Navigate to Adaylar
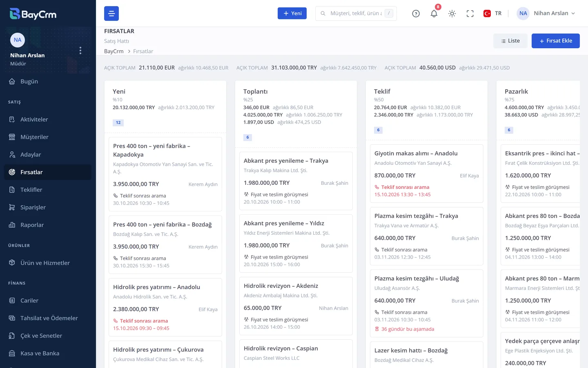588x368 pixels. click(x=48, y=155)
